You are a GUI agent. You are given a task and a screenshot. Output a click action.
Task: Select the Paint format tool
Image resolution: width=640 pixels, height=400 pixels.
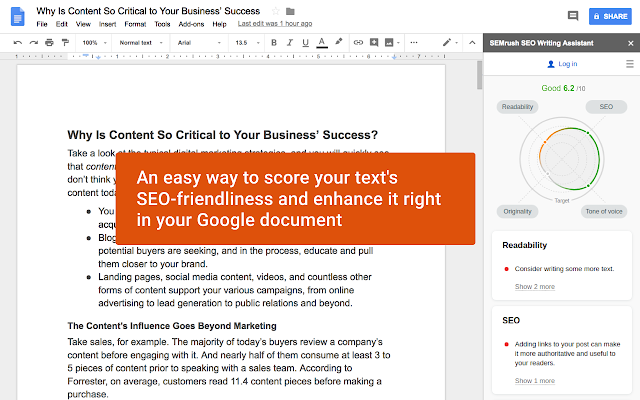coord(65,42)
